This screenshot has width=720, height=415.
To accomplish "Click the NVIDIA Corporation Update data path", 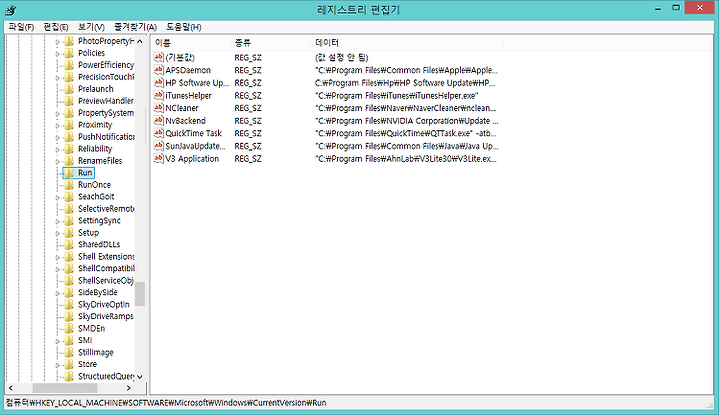I will pos(406,121).
